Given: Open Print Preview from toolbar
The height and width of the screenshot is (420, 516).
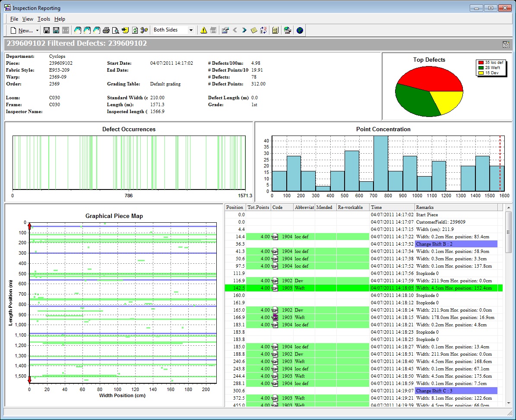Looking at the screenshot, I should tap(116, 30).
